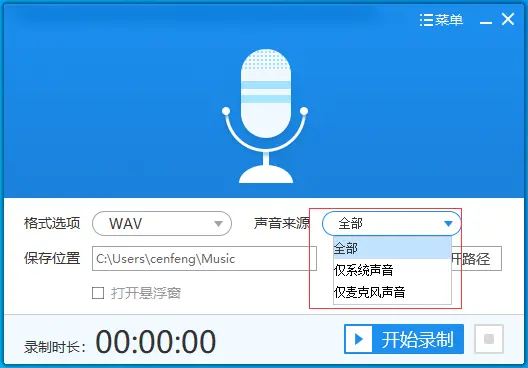Image resolution: width=528 pixels, height=368 pixels.
Task: Click the save path field C:\Users\cenfeng\Music
Action: (x=204, y=259)
